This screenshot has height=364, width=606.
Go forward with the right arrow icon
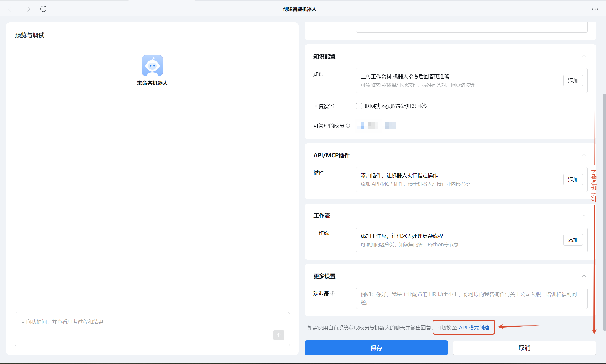[x=27, y=9]
